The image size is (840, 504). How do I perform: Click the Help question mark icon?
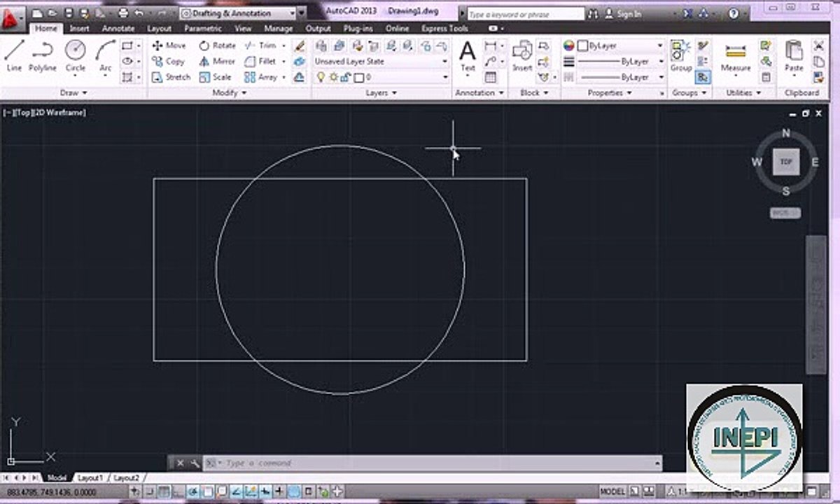[734, 13]
